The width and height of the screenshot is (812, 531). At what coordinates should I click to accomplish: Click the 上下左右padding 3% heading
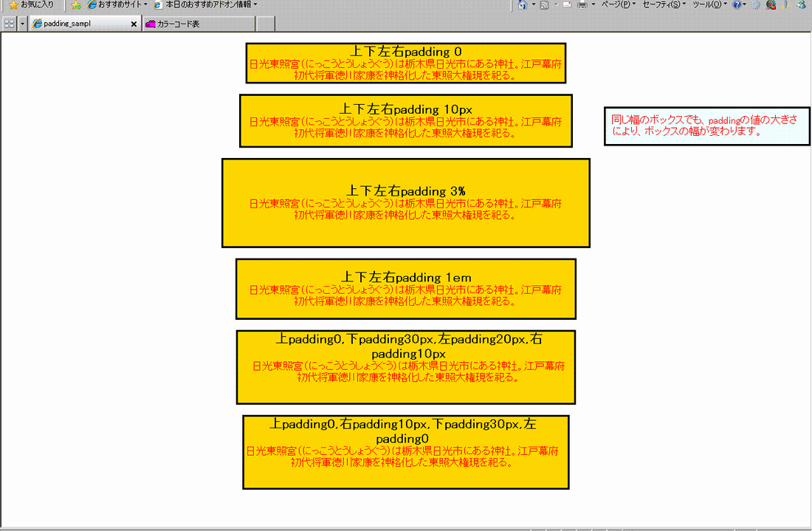tap(405, 191)
